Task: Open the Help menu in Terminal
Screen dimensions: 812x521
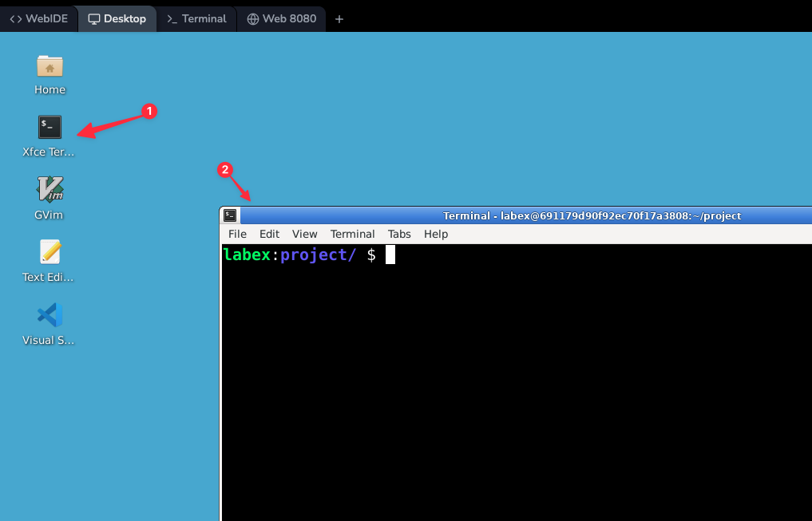Action: (x=435, y=234)
